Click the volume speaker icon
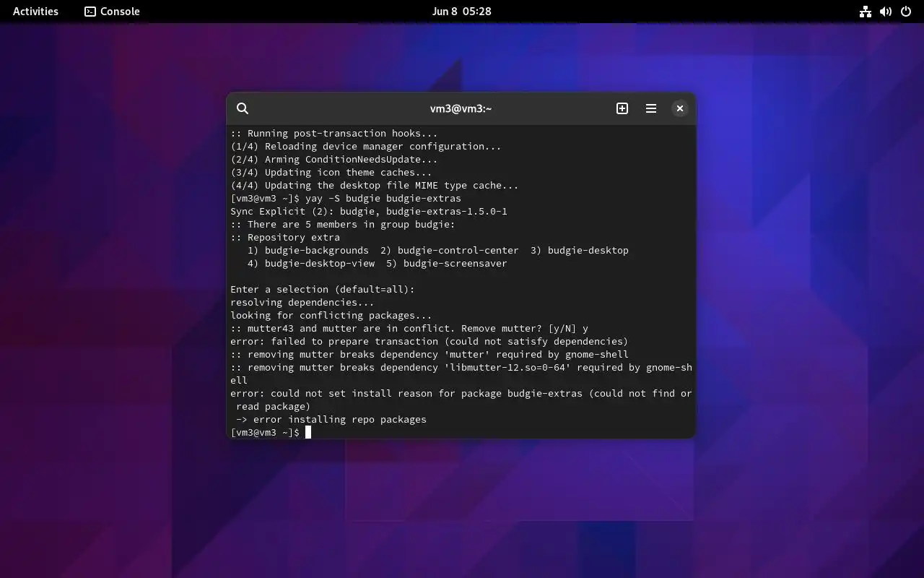 (x=886, y=12)
